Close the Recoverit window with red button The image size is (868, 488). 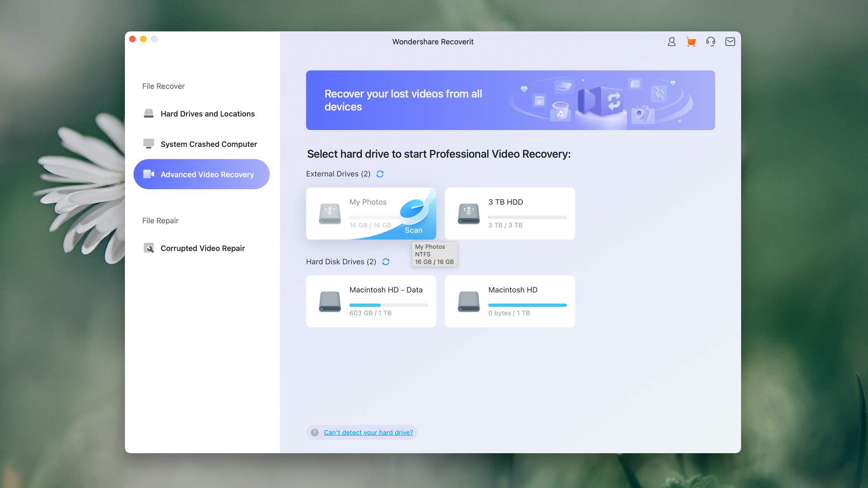pyautogui.click(x=132, y=39)
